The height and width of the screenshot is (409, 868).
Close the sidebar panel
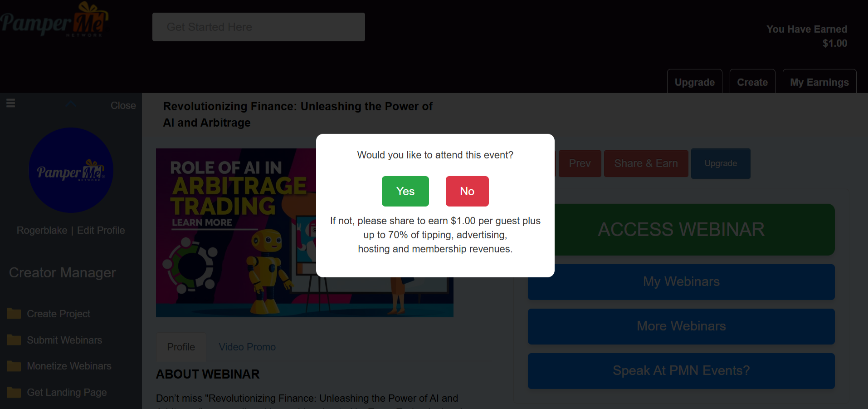[x=123, y=105]
